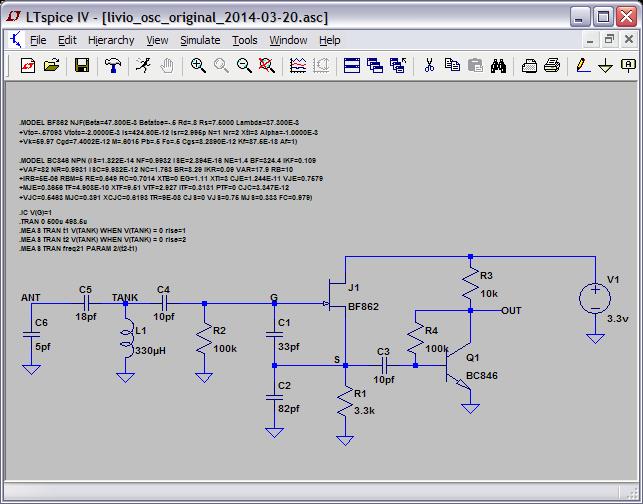This screenshot has width=643, height=504.
Task: Open the File menu
Action: coord(38,40)
